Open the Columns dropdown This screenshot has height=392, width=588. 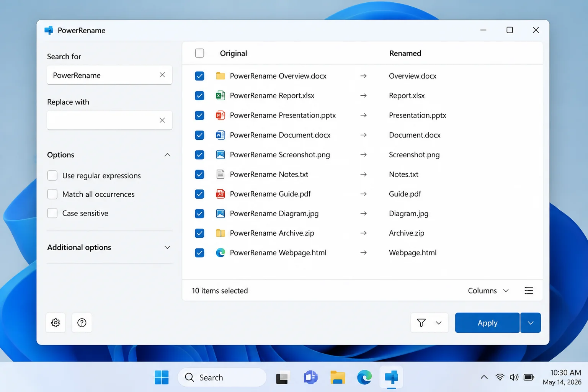pos(488,291)
